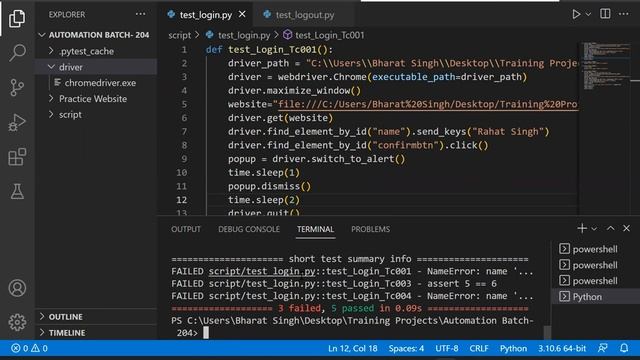Open launch profile dropdown beside new terminal
Viewport: 640px width, 360px height.
[x=594, y=229]
